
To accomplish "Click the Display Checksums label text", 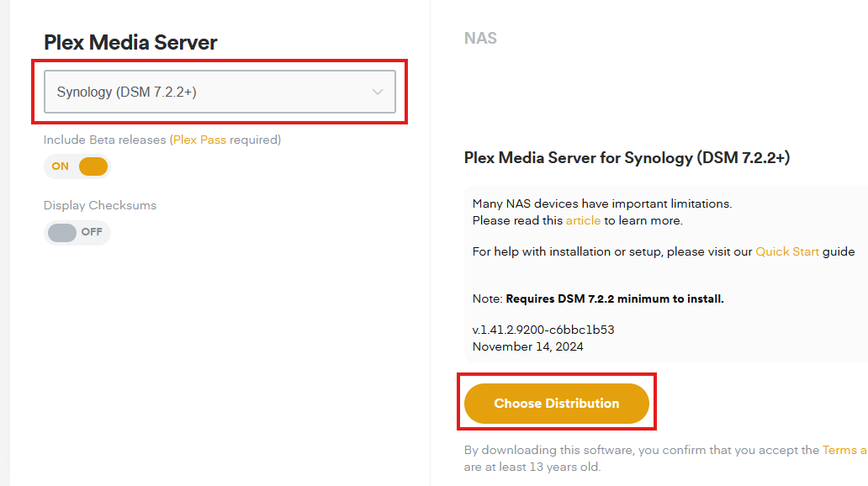I will [100, 205].
